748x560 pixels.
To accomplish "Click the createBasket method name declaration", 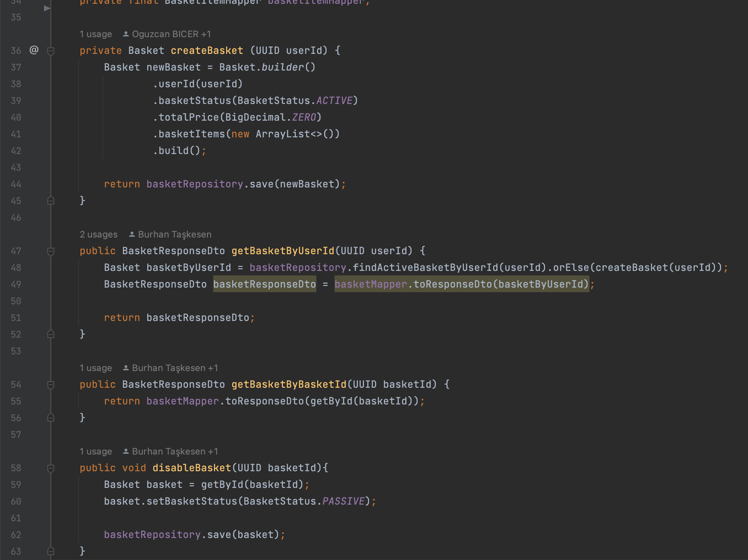I will tap(207, 51).
